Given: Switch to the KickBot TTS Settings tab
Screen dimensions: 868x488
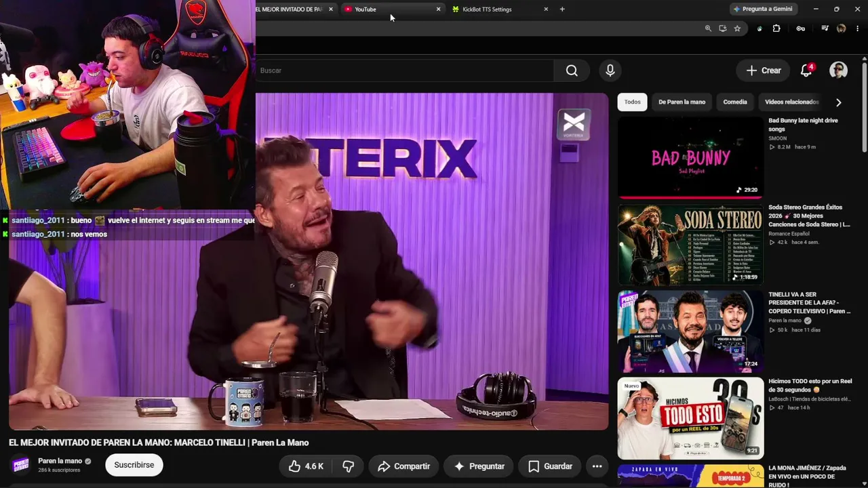Looking at the screenshot, I should tap(500, 9).
